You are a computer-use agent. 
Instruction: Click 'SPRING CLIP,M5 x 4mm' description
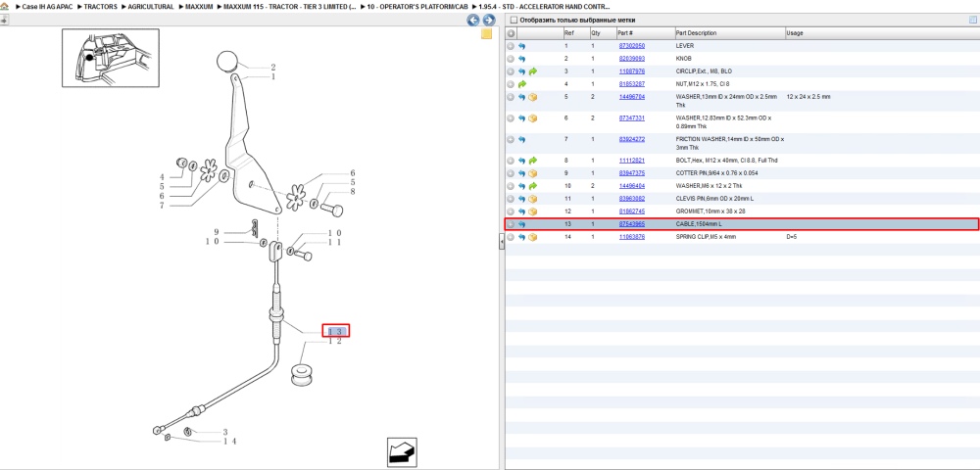[707, 237]
